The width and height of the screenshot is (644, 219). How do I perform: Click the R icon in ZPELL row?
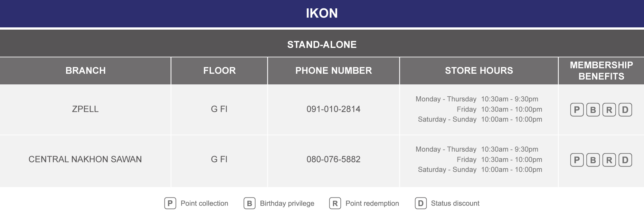pos(609,110)
